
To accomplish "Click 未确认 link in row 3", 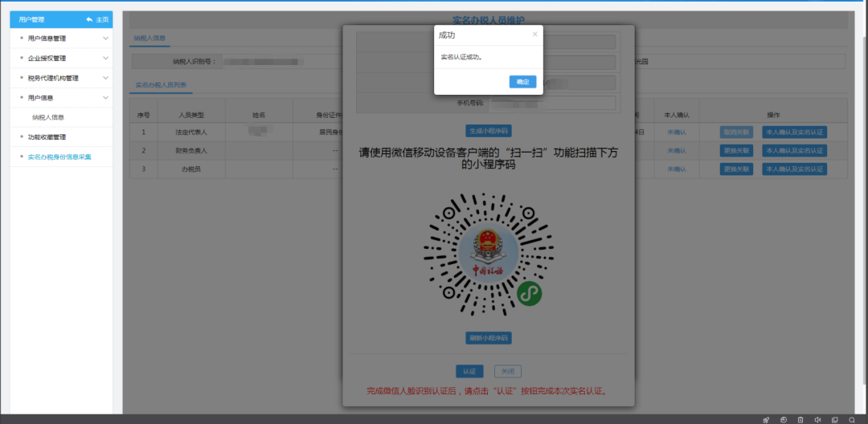I will click(677, 169).
